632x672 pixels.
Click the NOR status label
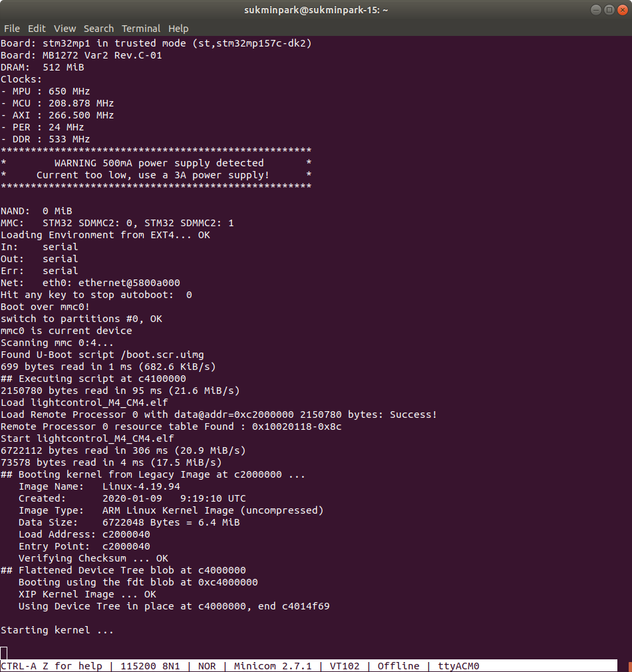(207, 666)
